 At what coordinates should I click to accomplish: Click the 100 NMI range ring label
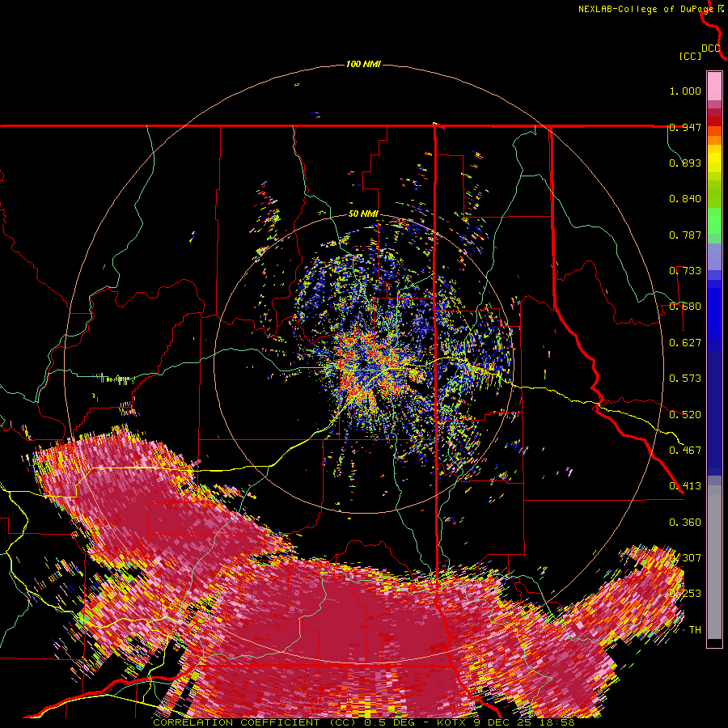coord(363,64)
